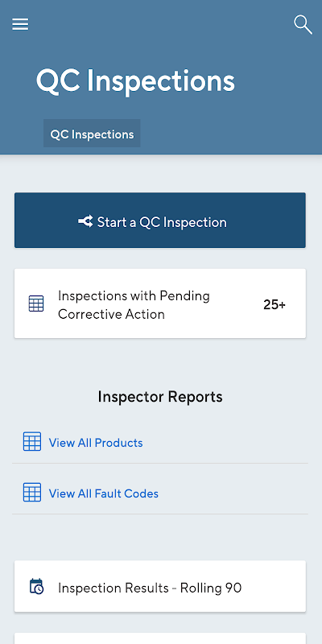The width and height of the screenshot is (322, 644).
Task: Select the QC Inspections breadcrumb tab
Action: pyautogui.click(x=92, y=134)
